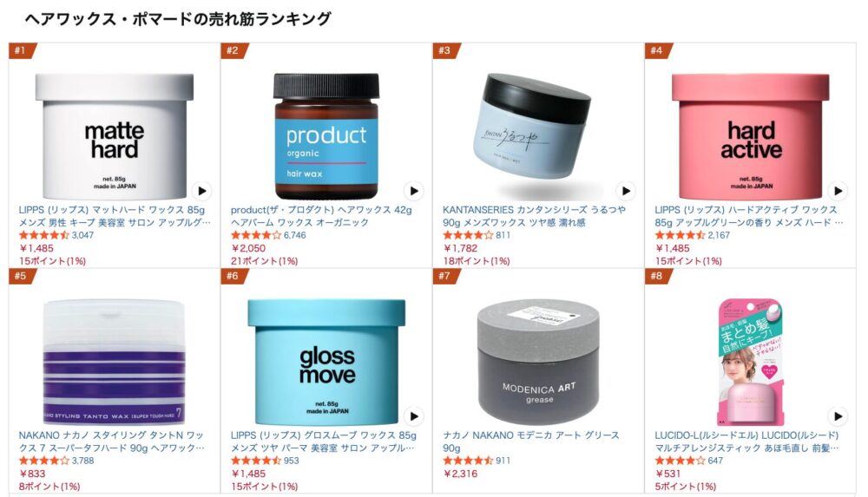868x497 pixels.
Task: Play video for the KANTANSERIES blue jar
Action: [x=626, y=191]
